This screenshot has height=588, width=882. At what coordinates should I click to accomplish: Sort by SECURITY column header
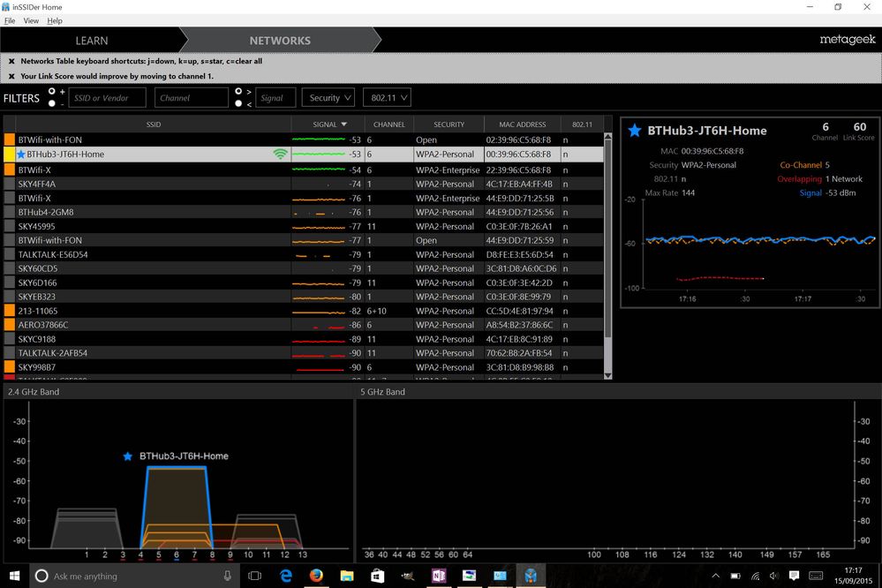449,124
